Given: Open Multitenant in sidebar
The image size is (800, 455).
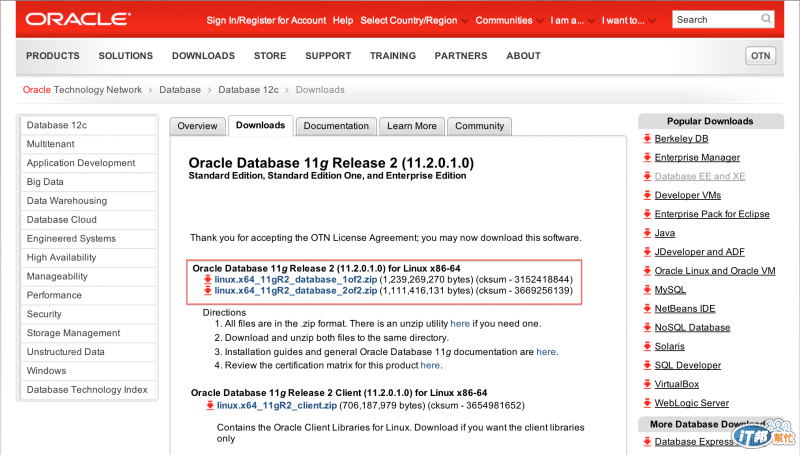Looking at the screenshot, I should tap(88, 144).
